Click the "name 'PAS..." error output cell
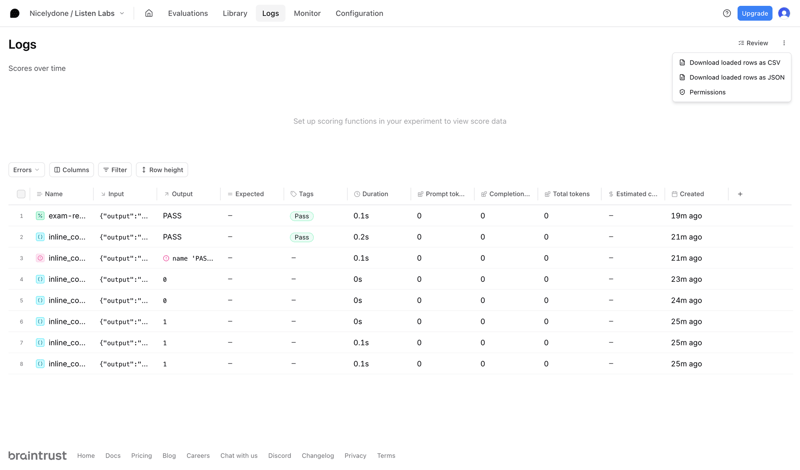 [188, 258]
